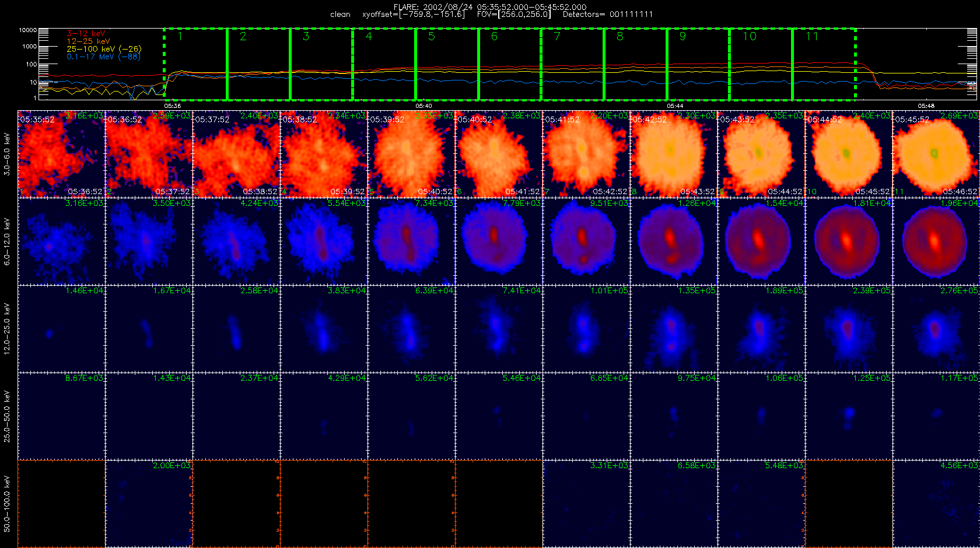The width and height of the screenshot is (980, 548).
Task: Open the 50.0-100.0 keV image with peak 4.56E+03
Action: coord(936,504)
